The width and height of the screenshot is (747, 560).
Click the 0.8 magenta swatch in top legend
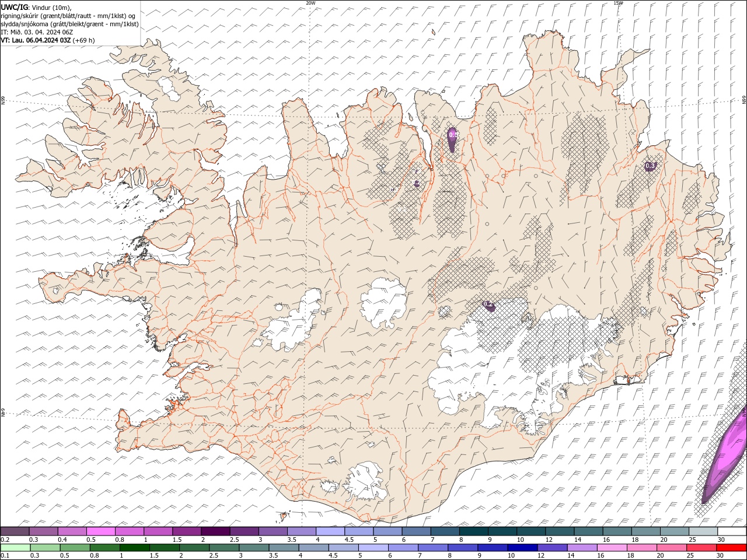[x=129, y=531]
